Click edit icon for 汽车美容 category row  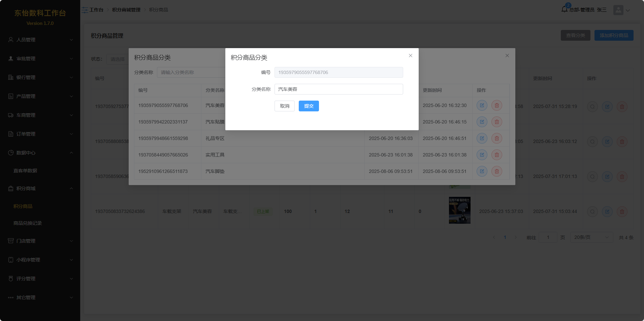[x=482, y=105]
